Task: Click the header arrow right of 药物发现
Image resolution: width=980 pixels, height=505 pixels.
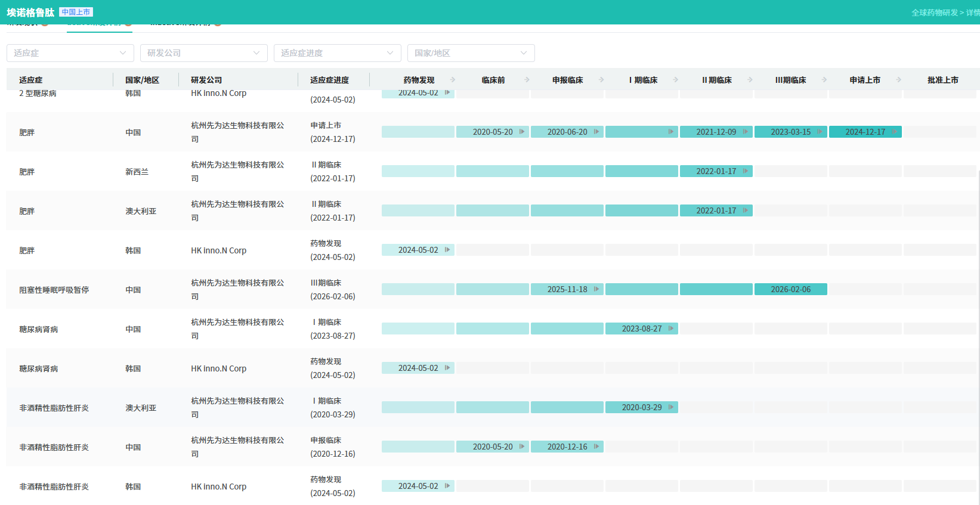Action: [453, 80]
